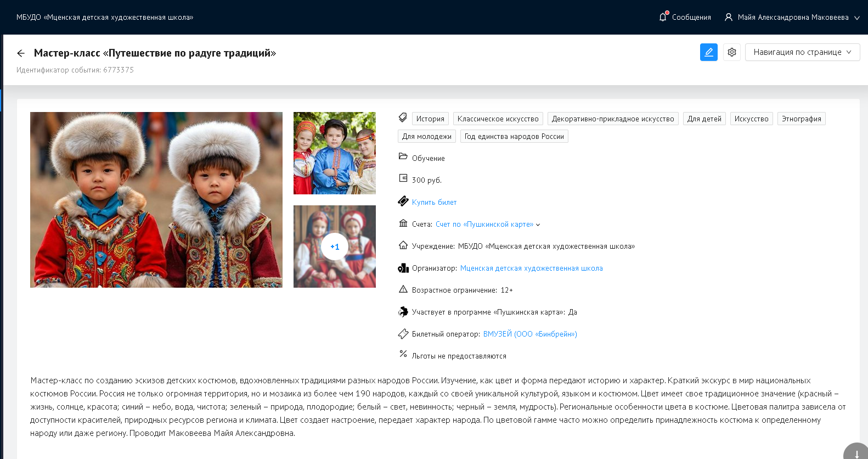Go back using the left arrow icon
Image resolution: width=868 pixels, height=459 pixels.
coord(21,53)
